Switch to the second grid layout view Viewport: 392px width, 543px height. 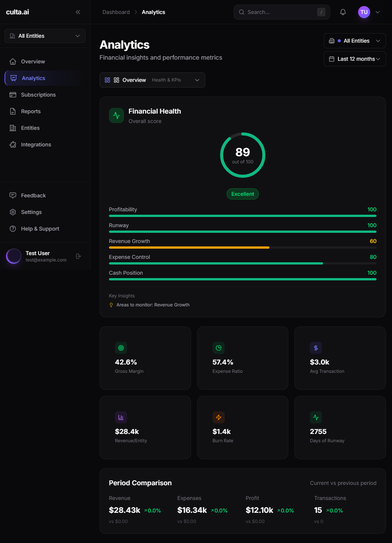[x=116, y=80]
